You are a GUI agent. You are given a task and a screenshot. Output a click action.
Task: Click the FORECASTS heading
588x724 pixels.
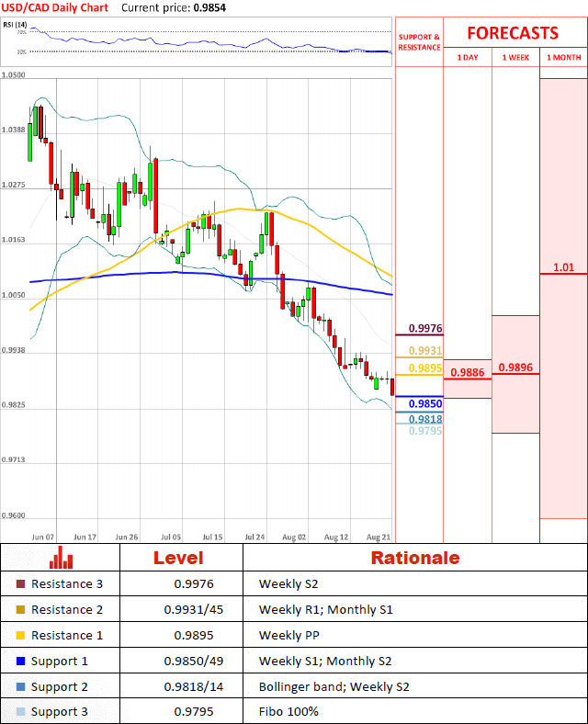click(513, 33)
